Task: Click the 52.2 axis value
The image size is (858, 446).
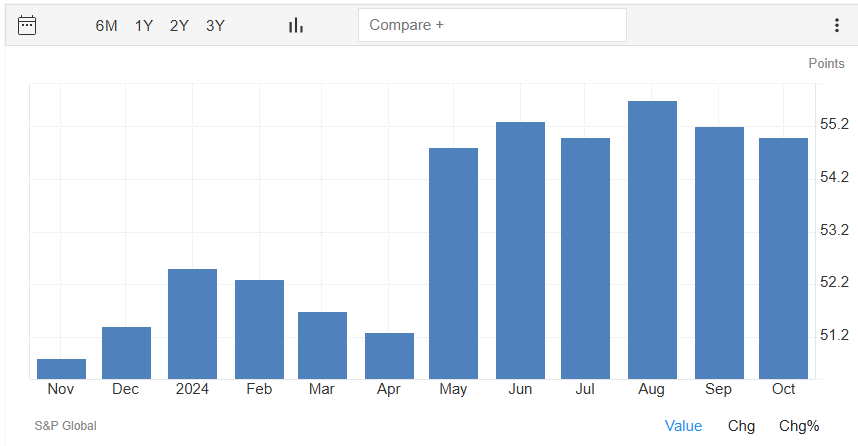Action: coord(834,282)
